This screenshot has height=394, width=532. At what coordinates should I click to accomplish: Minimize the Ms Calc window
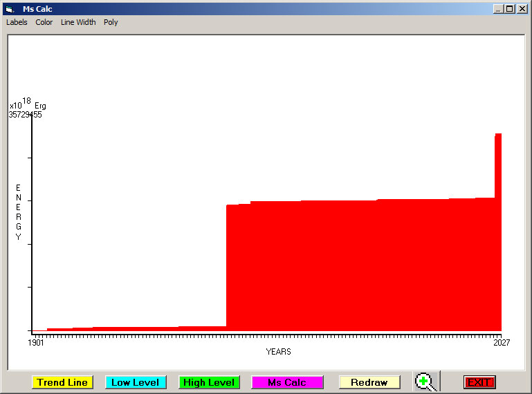coord(499,9)
